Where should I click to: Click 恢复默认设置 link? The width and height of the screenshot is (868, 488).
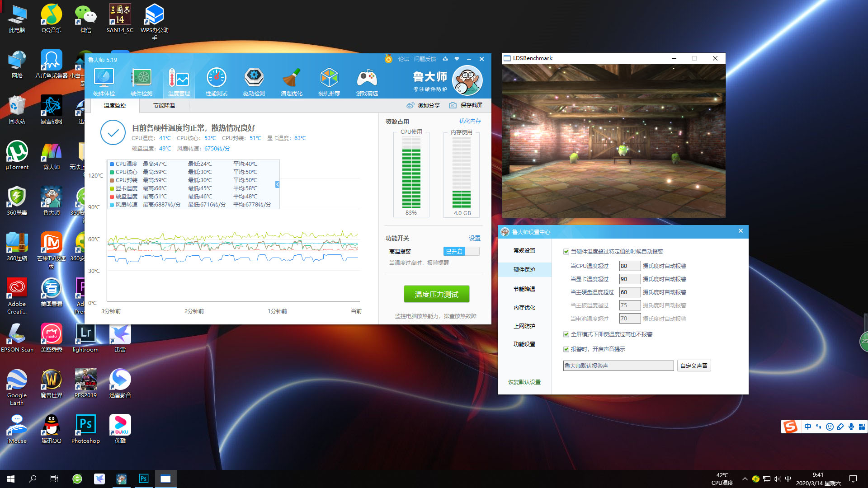(524, 382)
